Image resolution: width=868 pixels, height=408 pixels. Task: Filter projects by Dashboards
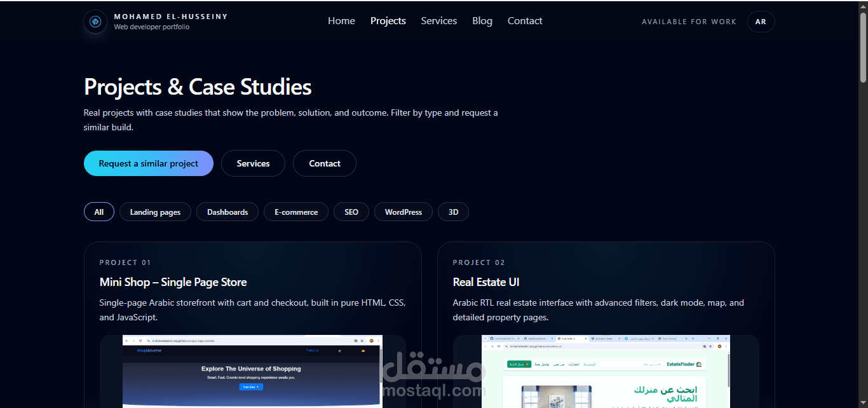(x=227, y=212)
